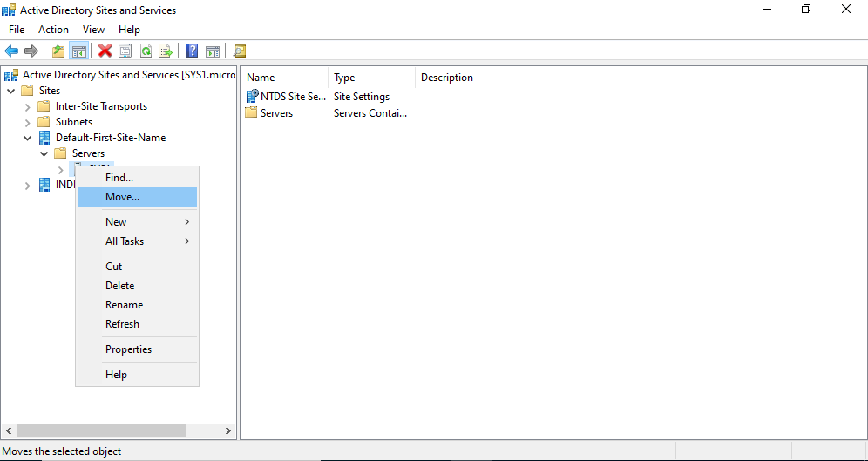Click the tree pane horizontal scrollbar thumb
The width and height of the screenshot is (868, 461).
click(x=101, y=430)
